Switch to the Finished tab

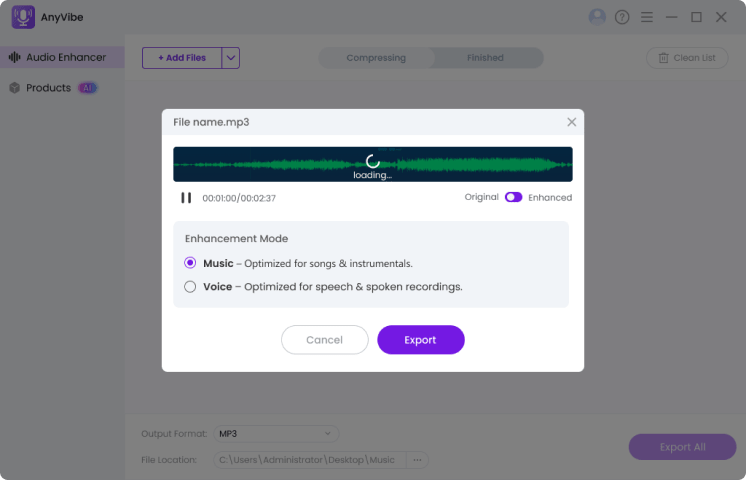(485, 58)
